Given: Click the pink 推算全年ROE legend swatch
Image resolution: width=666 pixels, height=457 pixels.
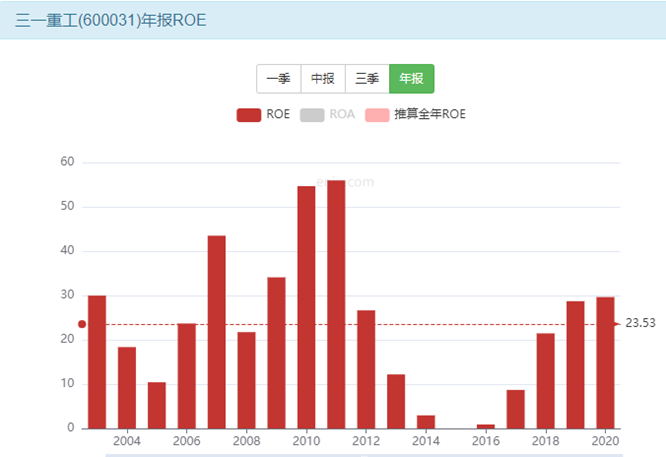Looking at the screenshot, I should (x=377, y=114).
